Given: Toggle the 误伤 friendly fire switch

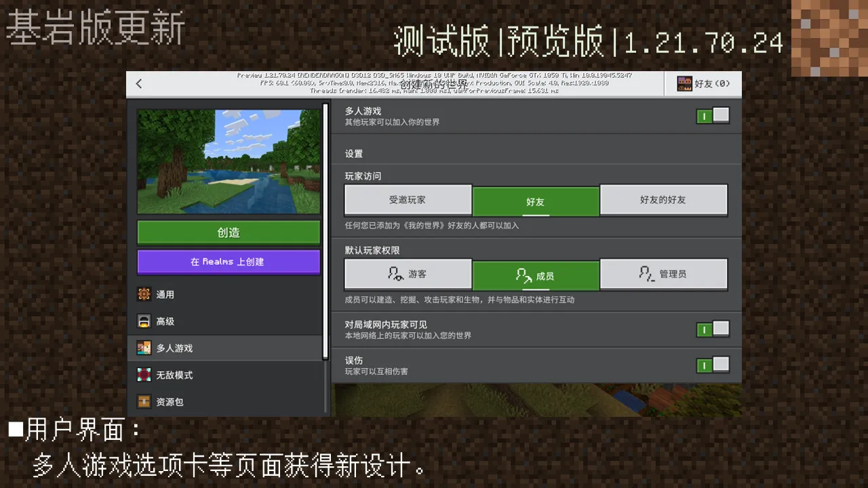Looking at the screenshot, I should click(x=713, y=365).
